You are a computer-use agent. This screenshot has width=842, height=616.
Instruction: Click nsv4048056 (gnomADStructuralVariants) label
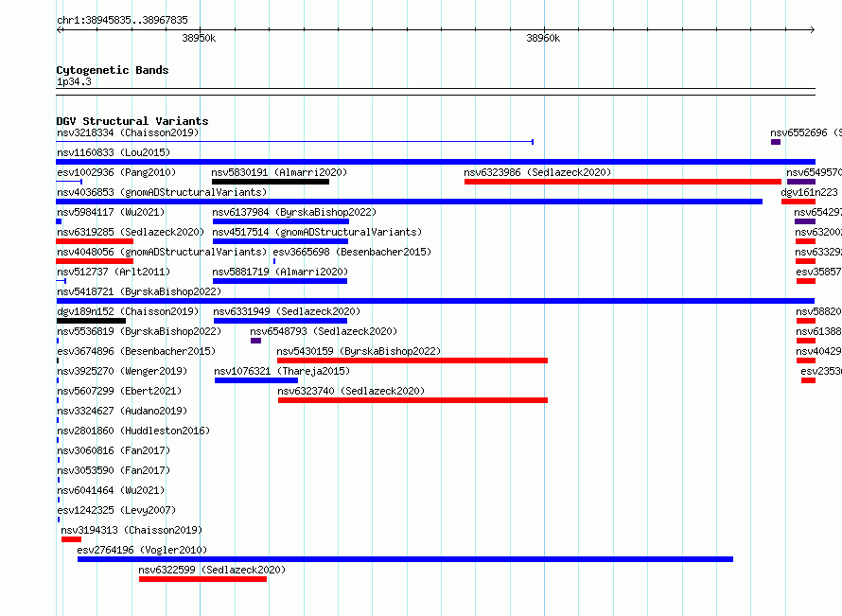(162, 252)
